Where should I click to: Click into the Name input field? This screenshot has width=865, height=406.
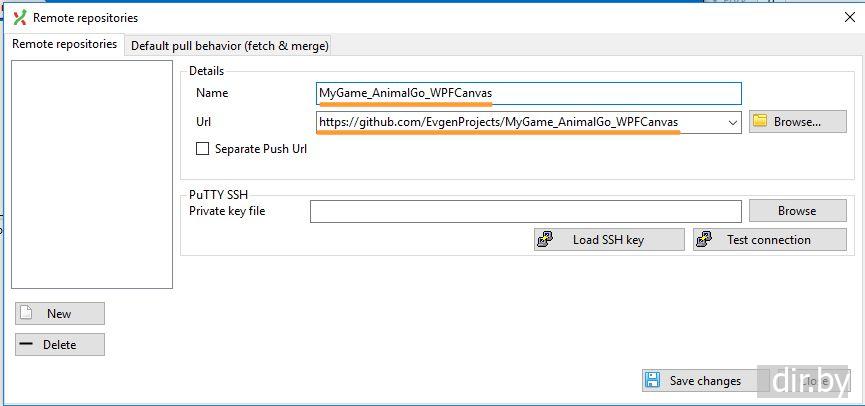pyautogui.click(x=528, y=93)
